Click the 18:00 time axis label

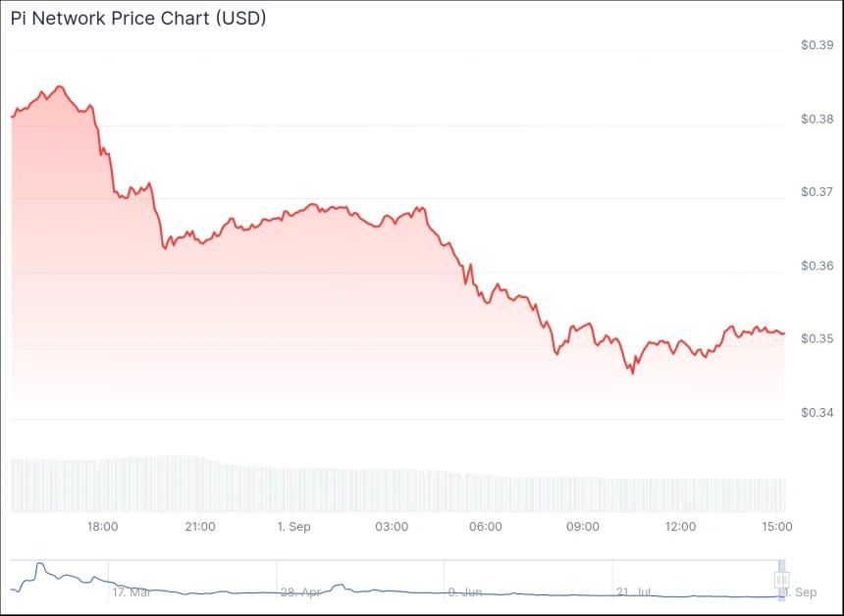pos(103,527)
